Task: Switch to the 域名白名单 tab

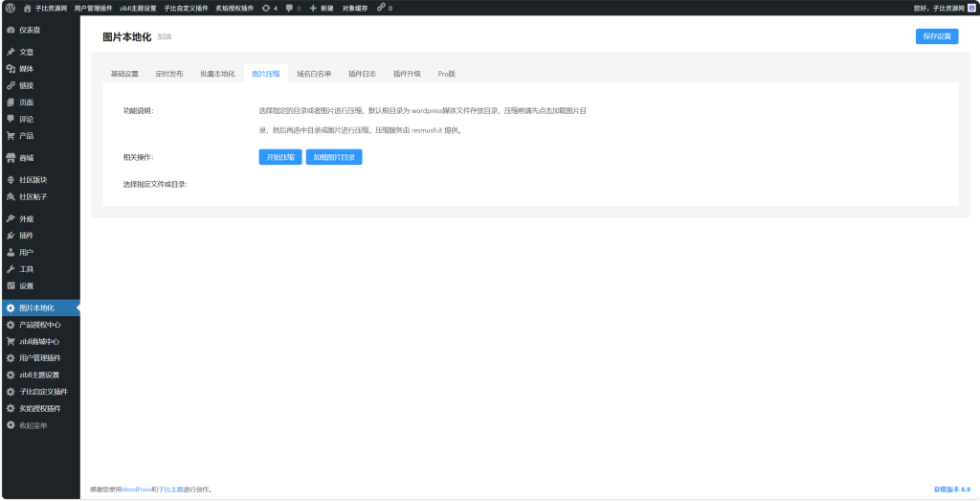Action: click(314, 74)
